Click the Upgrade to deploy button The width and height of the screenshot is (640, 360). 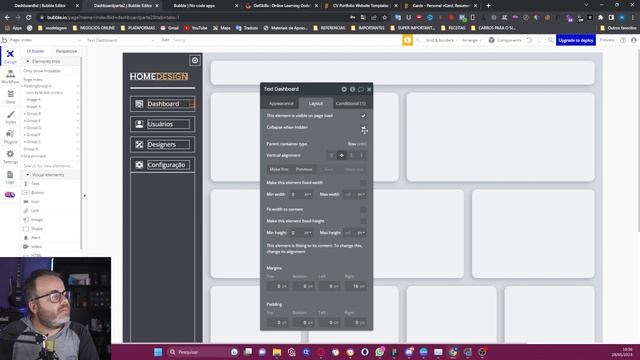pos(576,40)
